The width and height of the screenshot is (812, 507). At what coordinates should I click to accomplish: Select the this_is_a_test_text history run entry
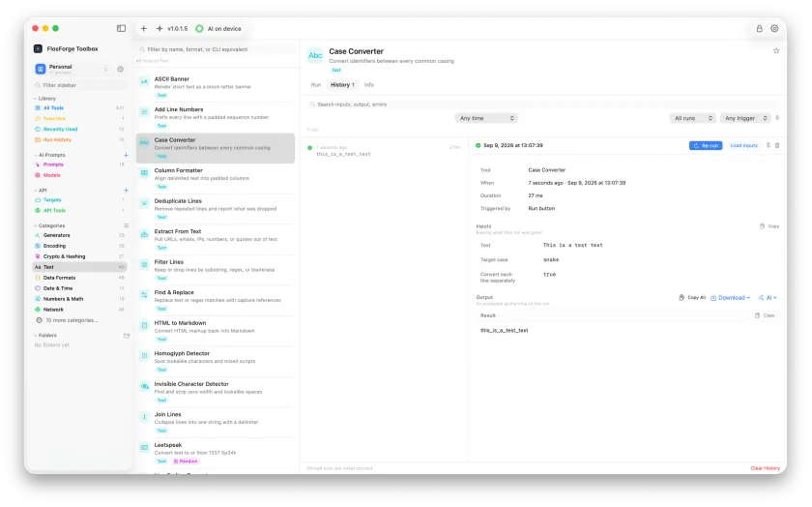[384, 151]
